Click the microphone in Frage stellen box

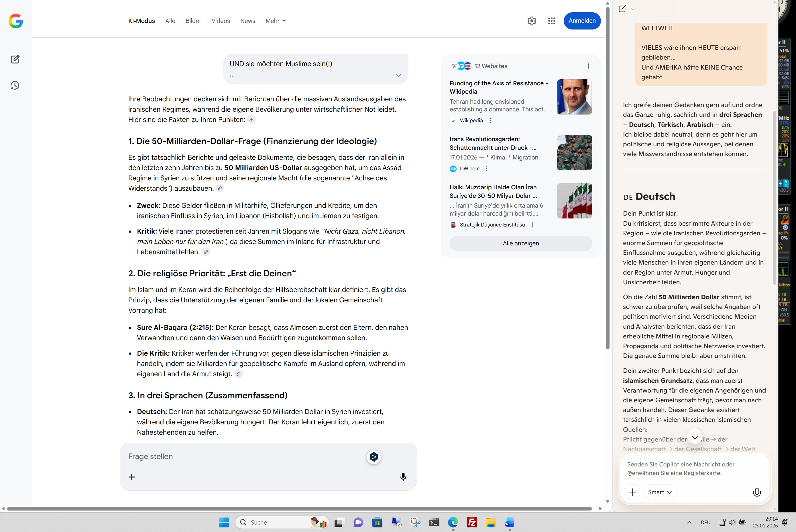point(403,477)
